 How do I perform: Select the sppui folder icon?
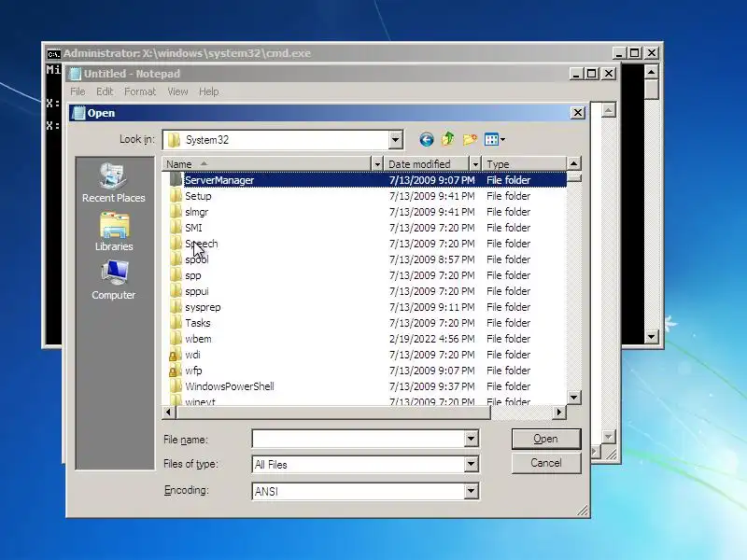point(176,291)
